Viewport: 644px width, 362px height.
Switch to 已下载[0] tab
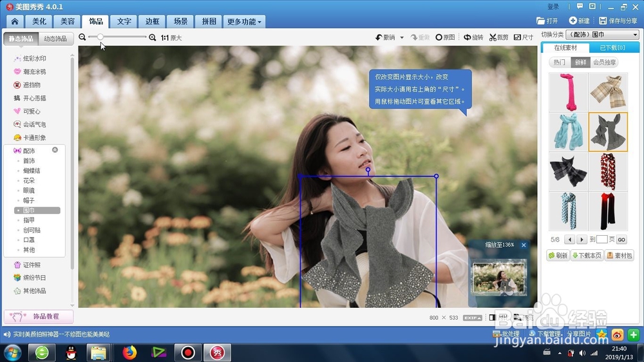click(x=612, y=48)
